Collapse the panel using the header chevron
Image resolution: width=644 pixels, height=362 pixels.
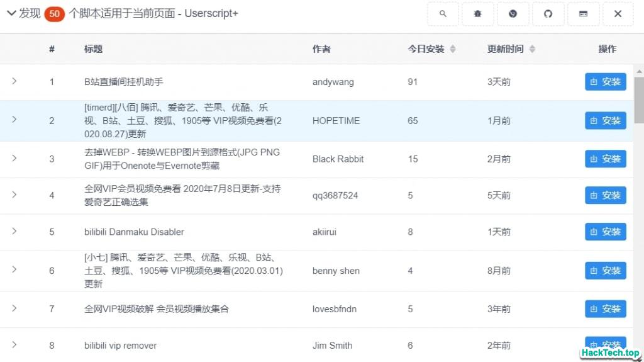pos(11,14)
